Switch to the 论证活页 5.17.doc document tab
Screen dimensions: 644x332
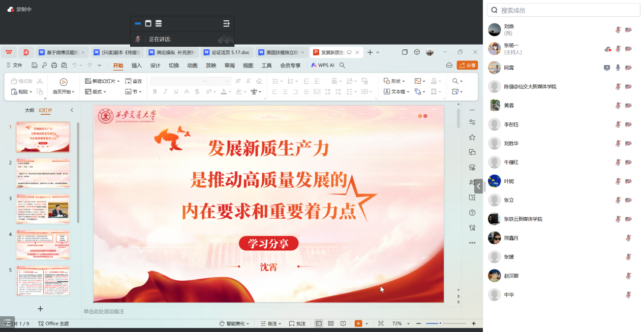[226, 52]
